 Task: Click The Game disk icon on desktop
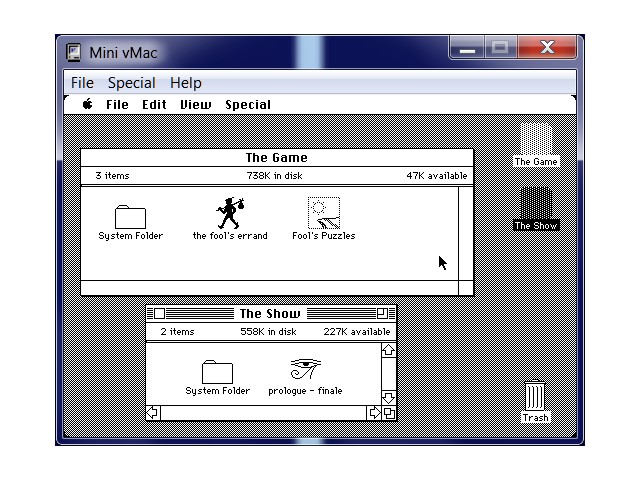(536, 139)
